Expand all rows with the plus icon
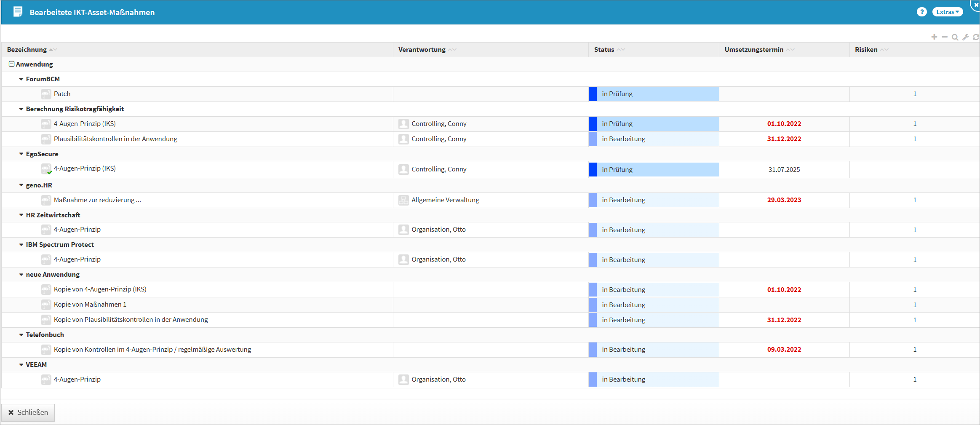This screenshot has height=425, width=980. click(934, 37)
